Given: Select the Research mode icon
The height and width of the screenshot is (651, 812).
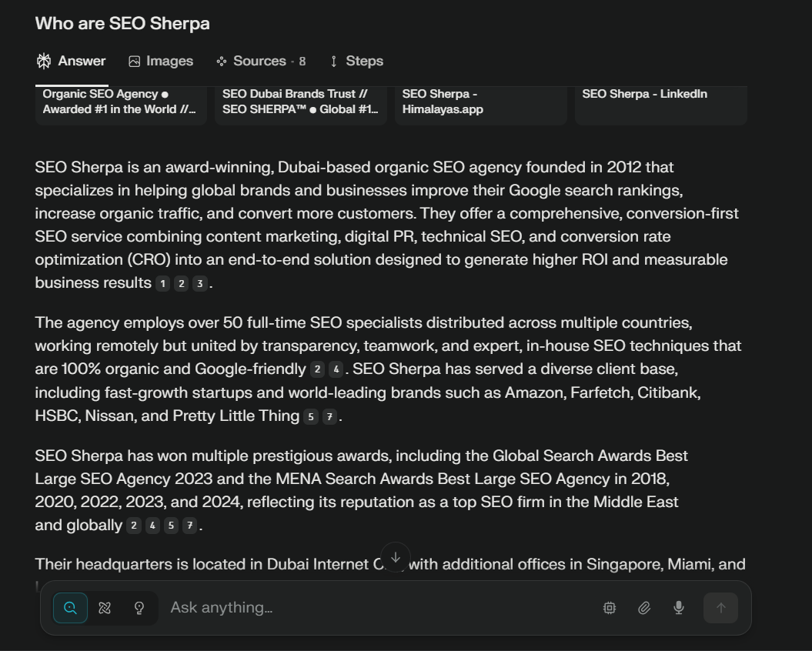Looking at the screenshot, I should pos(105,608).
